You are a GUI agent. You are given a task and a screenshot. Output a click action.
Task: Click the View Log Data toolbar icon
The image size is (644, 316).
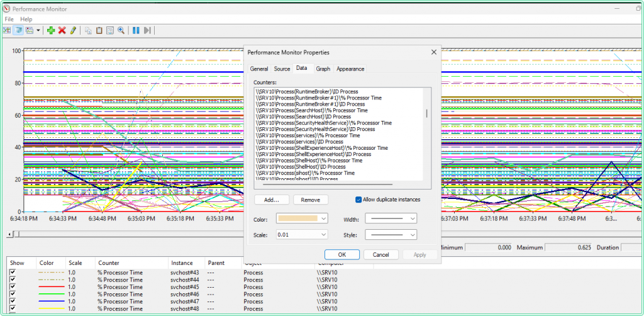(x=18, y=30)
